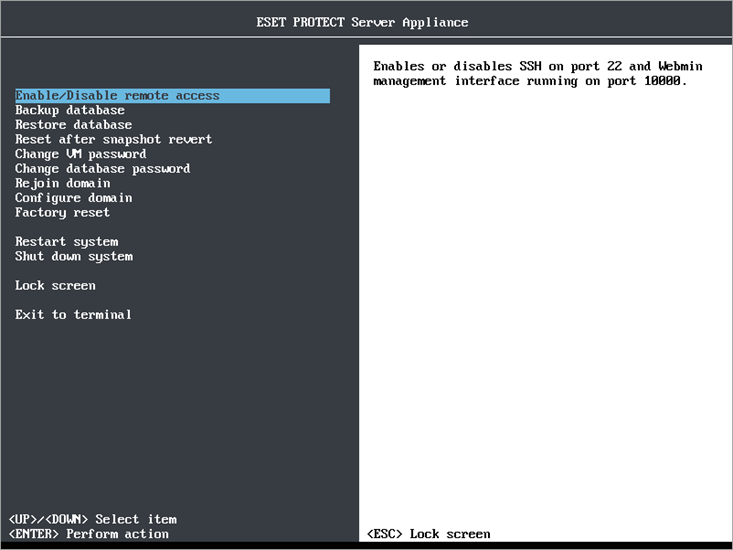Image resolution: width=733 pixels, height=550 pixels.
Task: Click the ENTER Perform action hint
Action: coord(88,534)
